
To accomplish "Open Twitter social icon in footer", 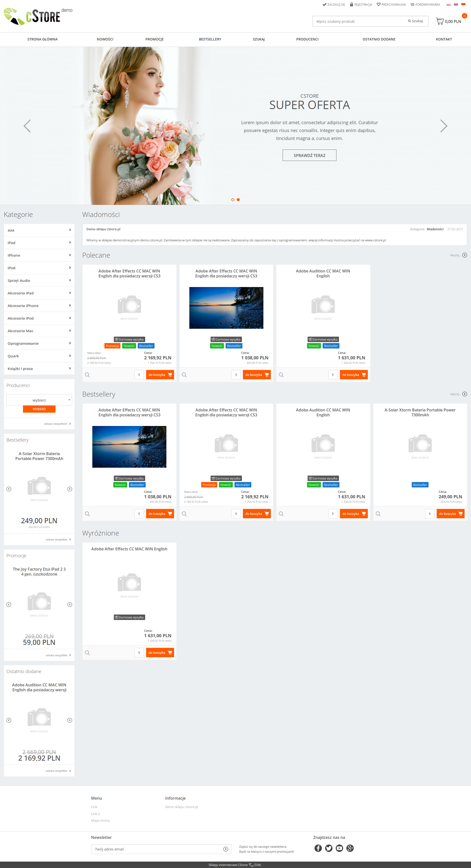I will [x=329, y=848].
